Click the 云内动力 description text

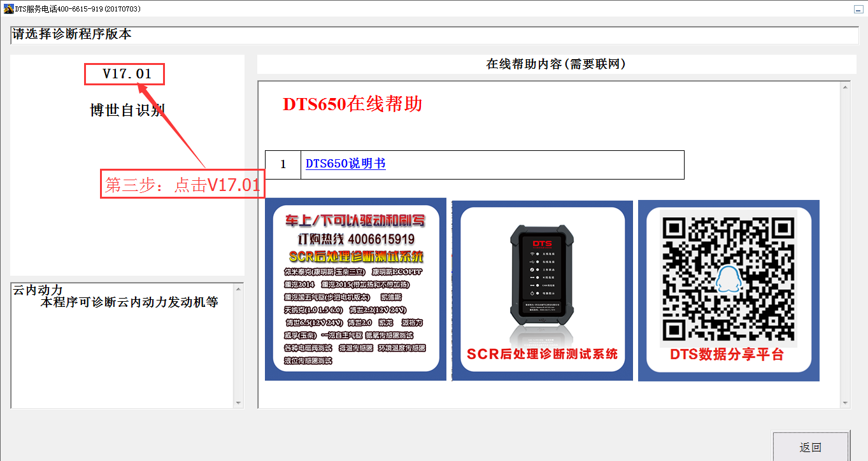click(38, 290)
